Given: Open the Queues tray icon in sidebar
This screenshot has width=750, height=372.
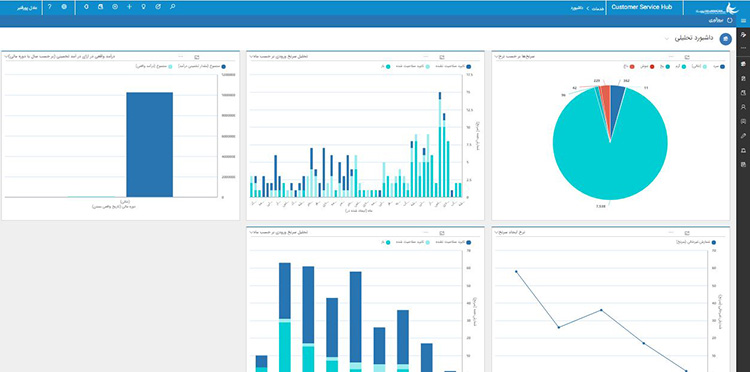Looking at the screenshot, I should click(743, 150).
